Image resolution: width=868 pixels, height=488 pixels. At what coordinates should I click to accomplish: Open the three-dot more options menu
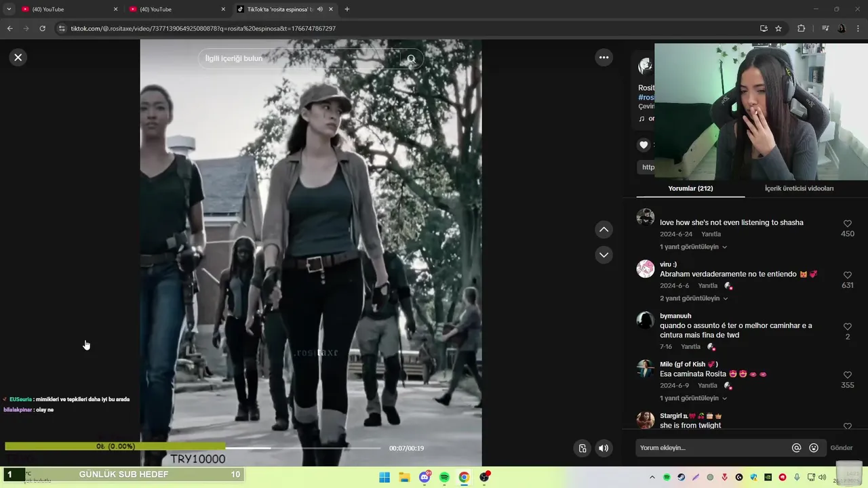[604, 58]
